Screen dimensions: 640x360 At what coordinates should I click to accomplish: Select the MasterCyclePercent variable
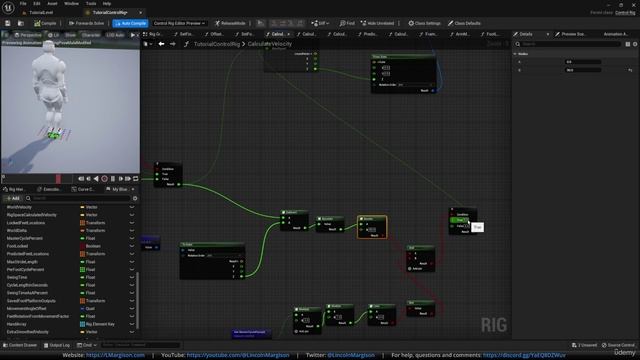(24, 238)
